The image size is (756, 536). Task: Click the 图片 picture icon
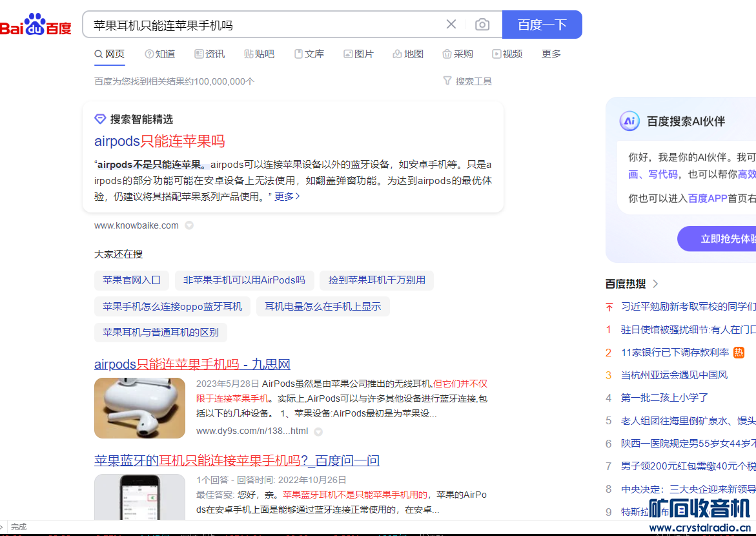347,54
